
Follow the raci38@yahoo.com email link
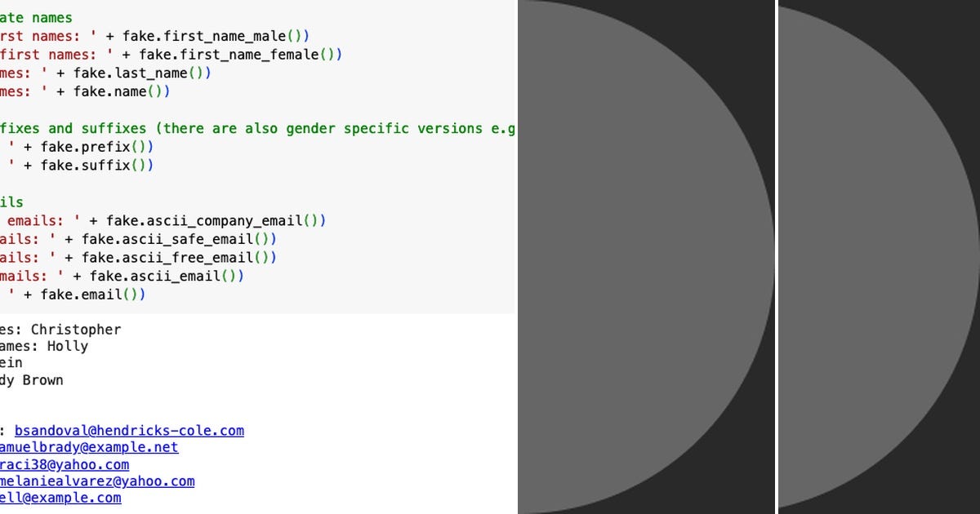(x=65, y=464)
